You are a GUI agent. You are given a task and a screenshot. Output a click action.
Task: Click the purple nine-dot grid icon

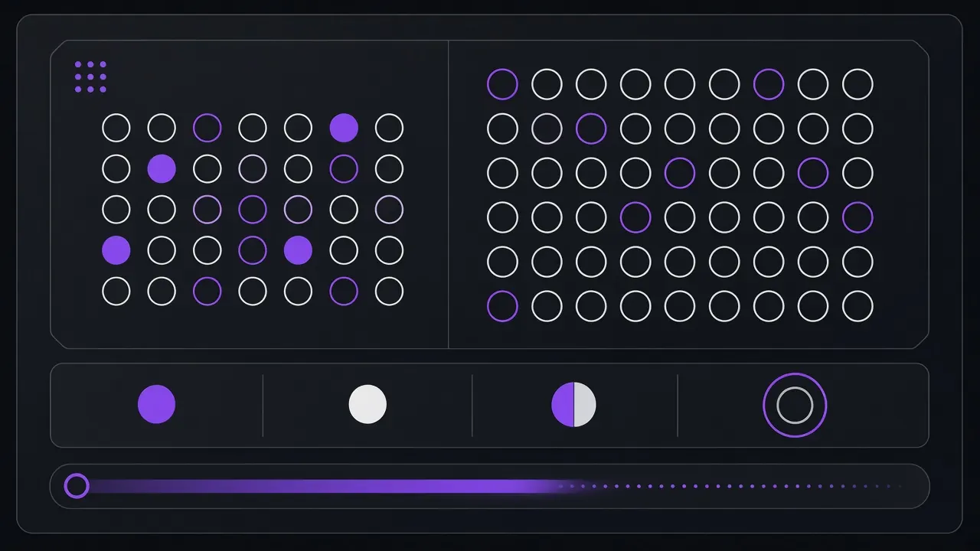coord(90,77)
